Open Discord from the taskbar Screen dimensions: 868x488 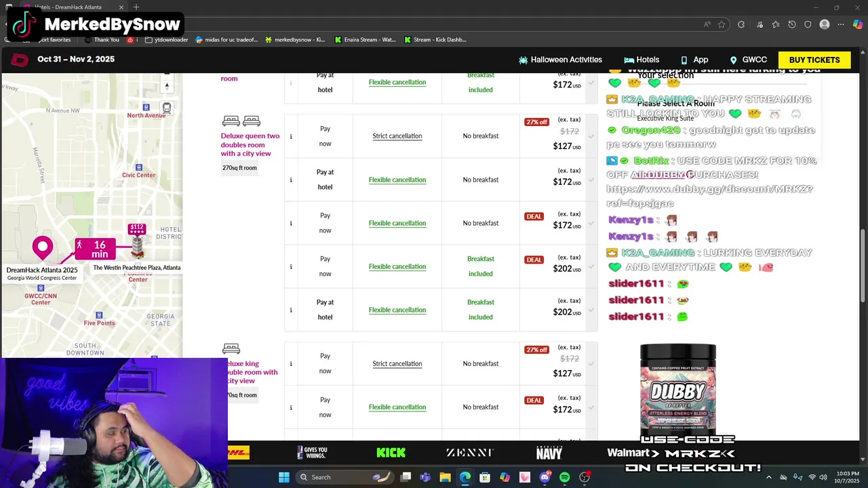545,477
